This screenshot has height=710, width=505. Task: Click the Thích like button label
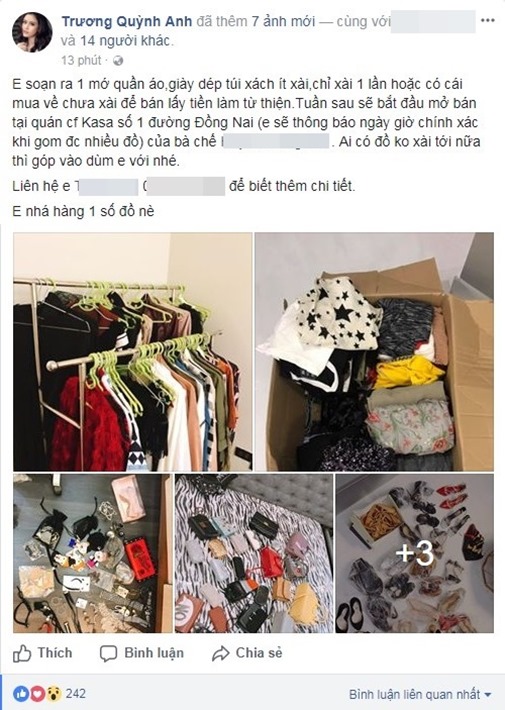(55, 653)
